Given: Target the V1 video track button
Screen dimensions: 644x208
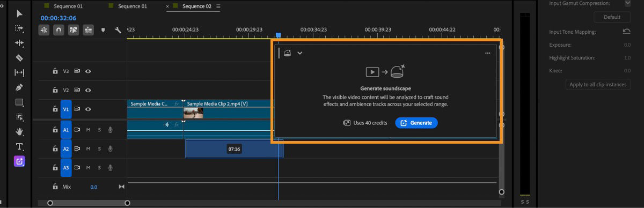Looking at the screenshot, I should tap(66, 109).
